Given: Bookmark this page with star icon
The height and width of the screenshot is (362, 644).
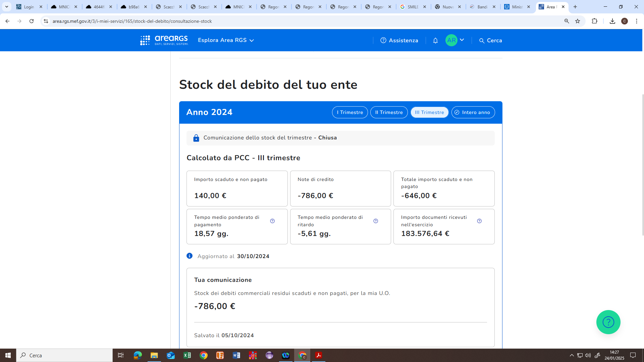Looking at the screenshot, I should [x=578, y=21].
